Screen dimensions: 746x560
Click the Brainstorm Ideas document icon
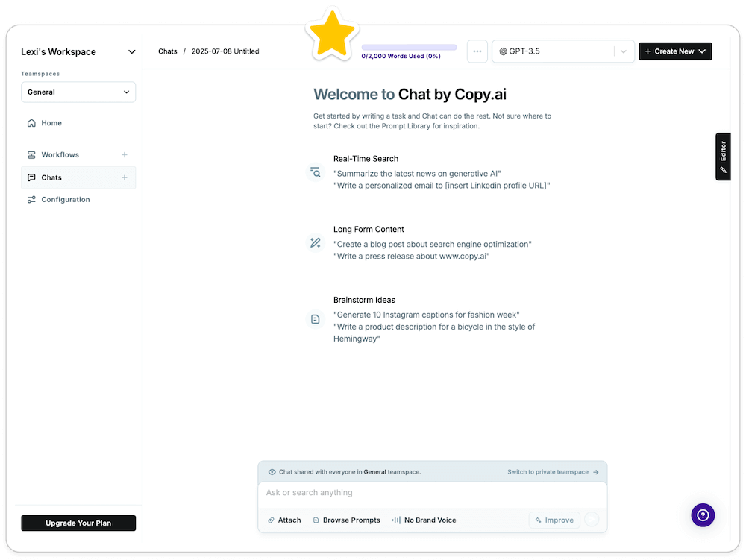(x=316, y=319)
